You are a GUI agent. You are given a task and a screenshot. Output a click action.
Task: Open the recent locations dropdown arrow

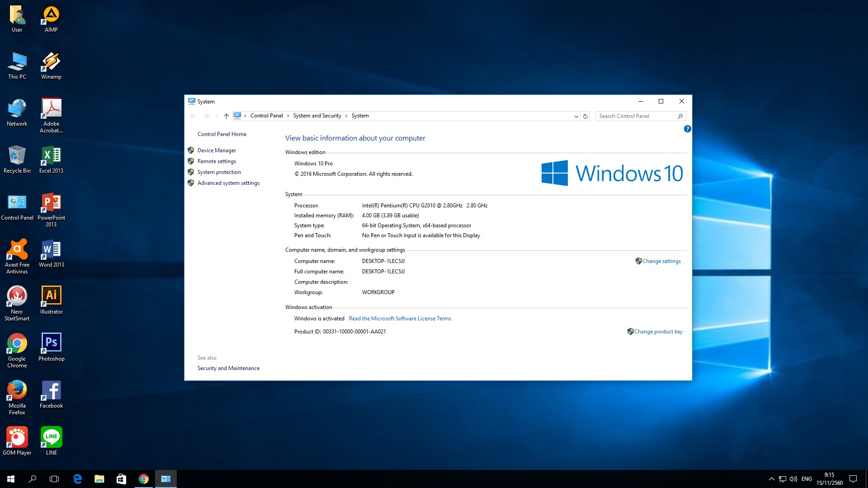pos(217,116)
